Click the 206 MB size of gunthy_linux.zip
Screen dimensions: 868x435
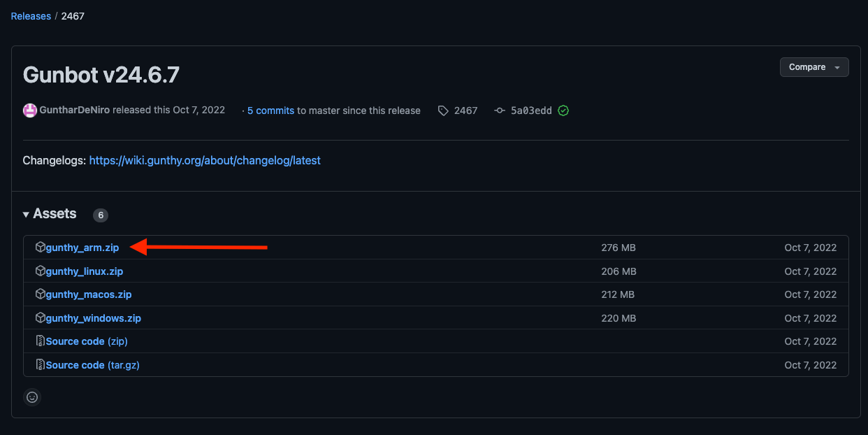tap(619, 271)
